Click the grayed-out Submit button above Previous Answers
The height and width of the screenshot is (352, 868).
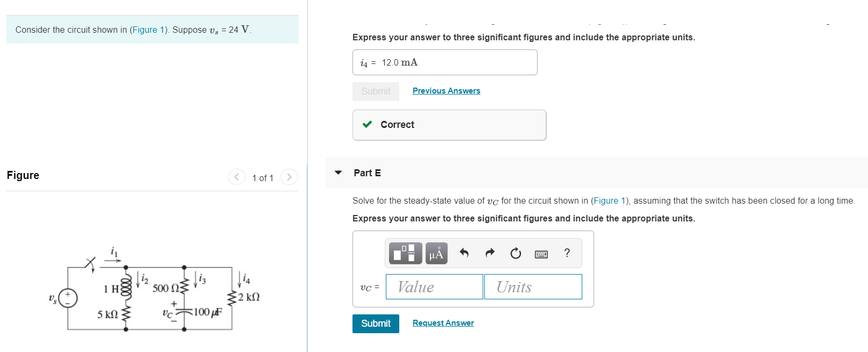(x=375, y=91)
